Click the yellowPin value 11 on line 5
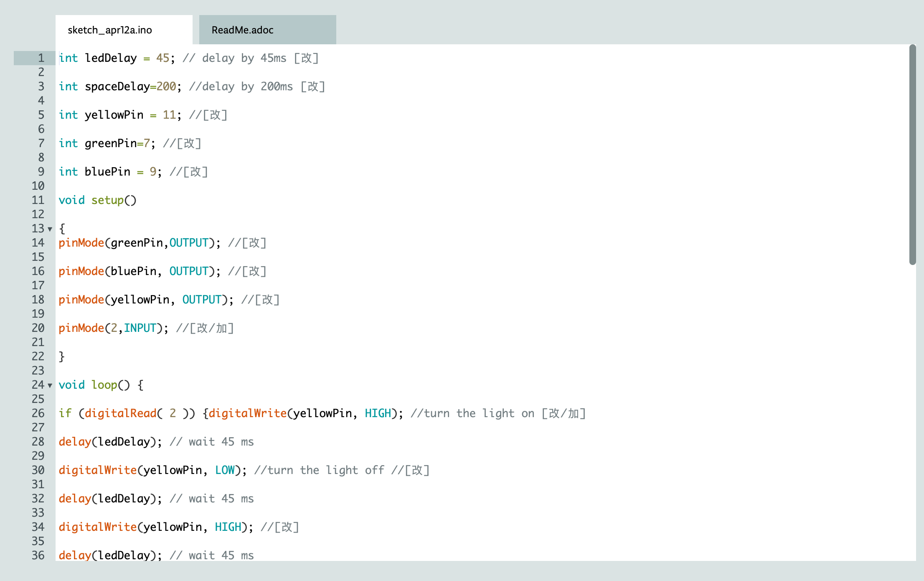Viewport: 924px width, 581px height. 168,115
